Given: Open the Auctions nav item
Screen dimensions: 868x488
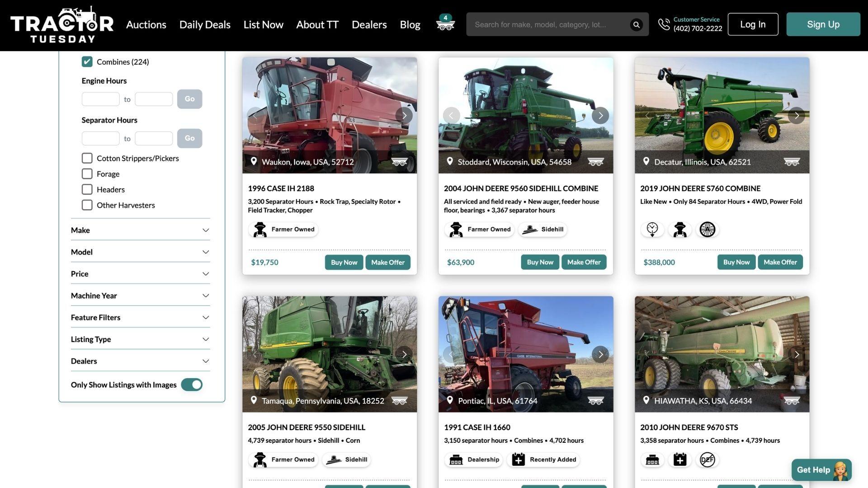Looking at the screenshot, I should [x=146, y=24].
